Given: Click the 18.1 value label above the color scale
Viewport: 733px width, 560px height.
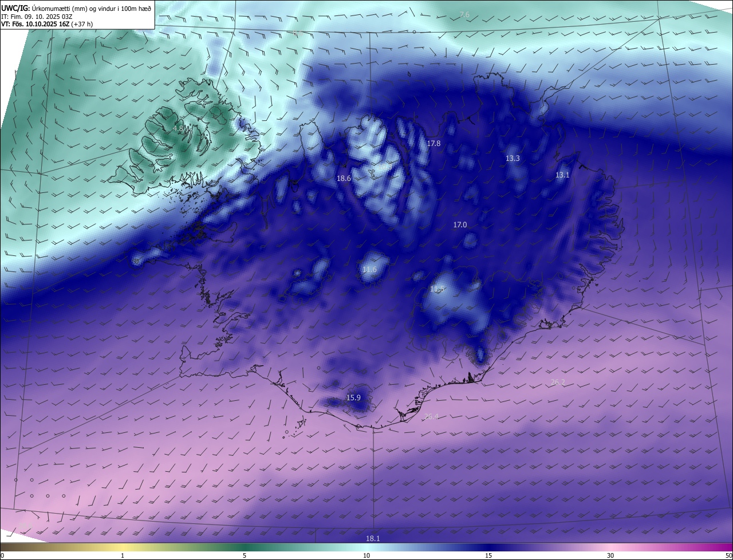Looking at the screenshot, I should point(373,538).
